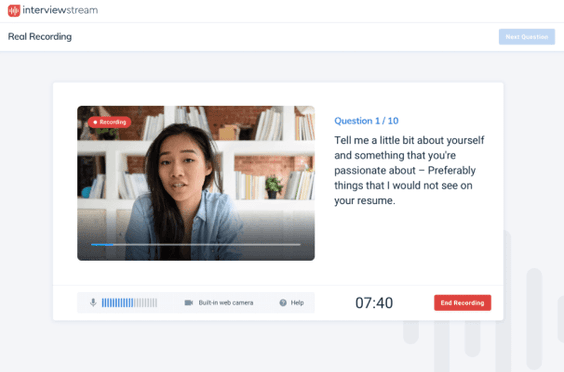This screenshot has width=564, height=372.
Task: Click the white dot in Recording badge
Action: pos(95,122)
